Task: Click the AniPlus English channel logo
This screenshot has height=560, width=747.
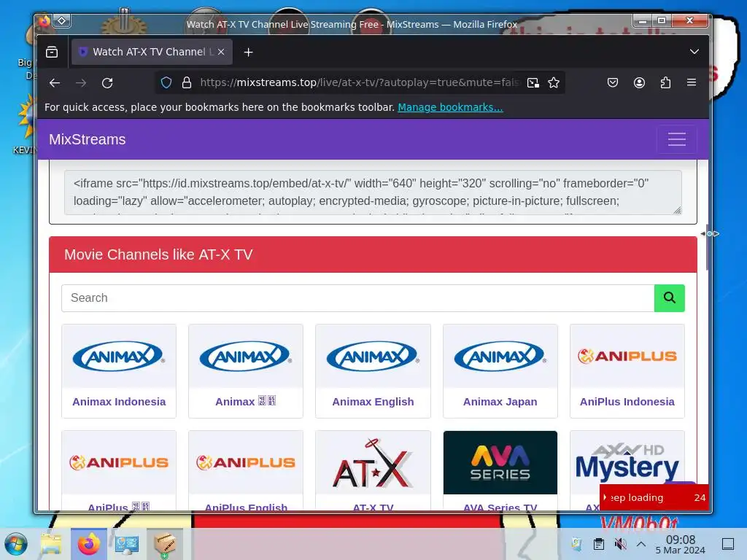Action: point(246,463)
